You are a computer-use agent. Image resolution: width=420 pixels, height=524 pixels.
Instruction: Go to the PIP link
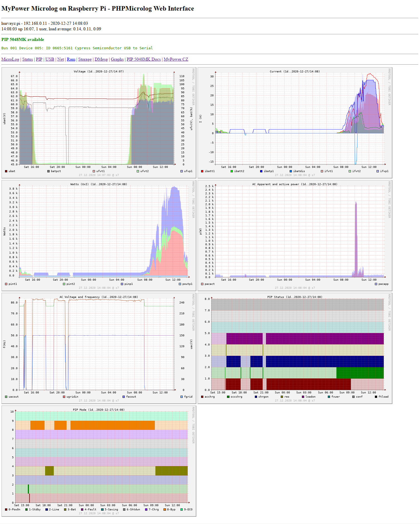click(39, 59)
